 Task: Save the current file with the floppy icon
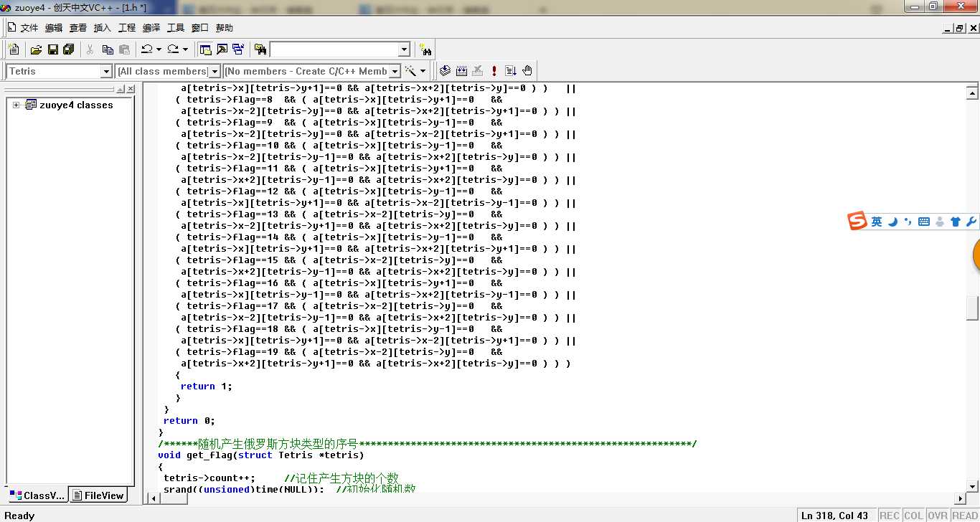click(x=52, y=49)
